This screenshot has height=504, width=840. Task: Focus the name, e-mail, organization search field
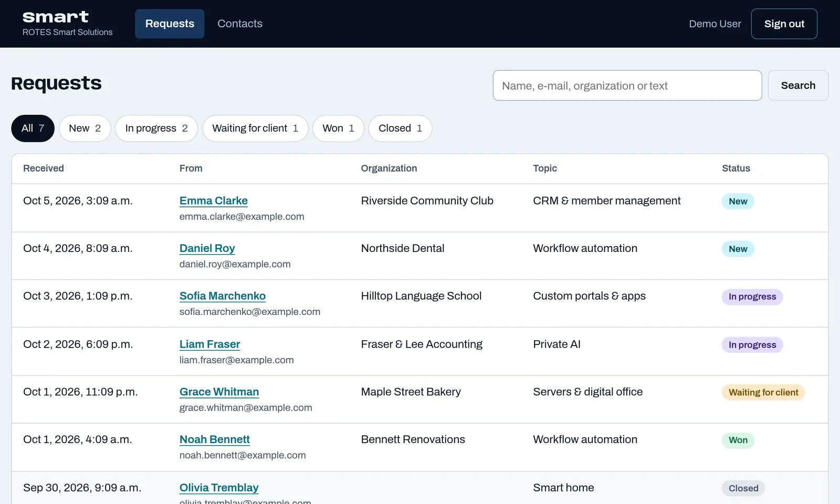(627, 86)
